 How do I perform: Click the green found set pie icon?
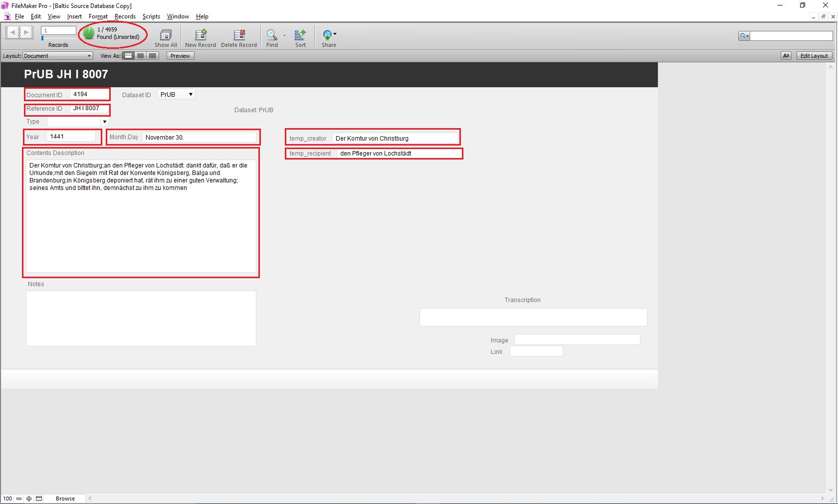point(89,33)
